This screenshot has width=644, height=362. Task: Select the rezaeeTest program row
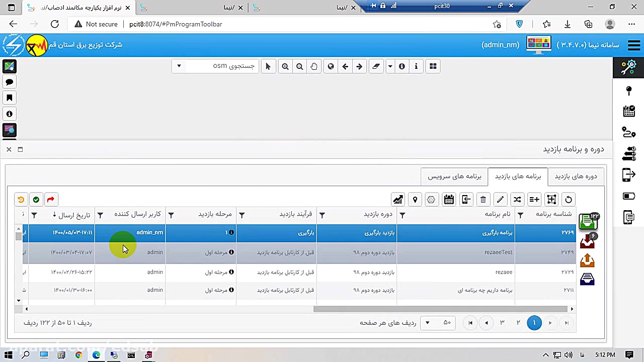(498, 252)
